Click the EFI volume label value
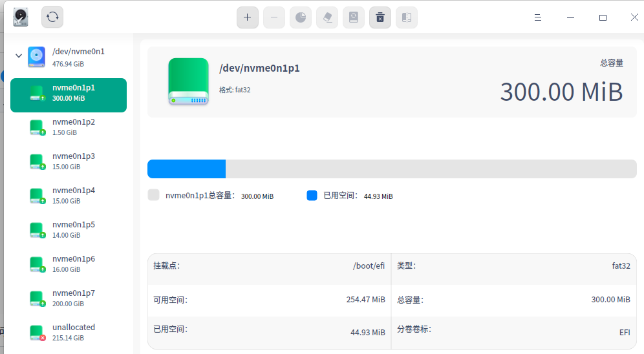Viewport: 644px width, 354px height. (x=625, y=332)
